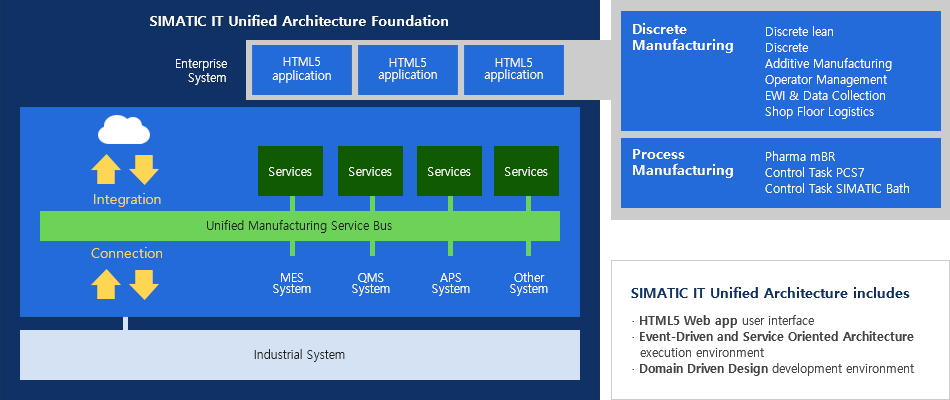Select the rightmost HTML5 application box
The width and height of the screenshot is (950, 400).
point(514,70)
